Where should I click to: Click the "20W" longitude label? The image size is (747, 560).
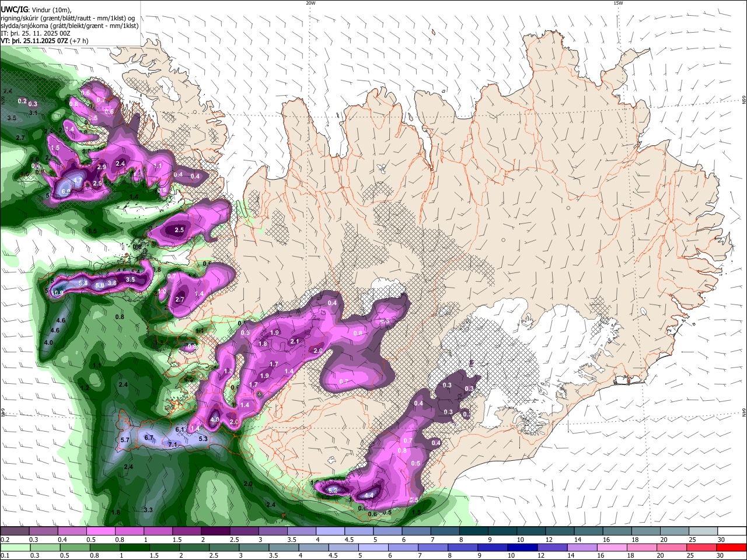pos(310,3)
